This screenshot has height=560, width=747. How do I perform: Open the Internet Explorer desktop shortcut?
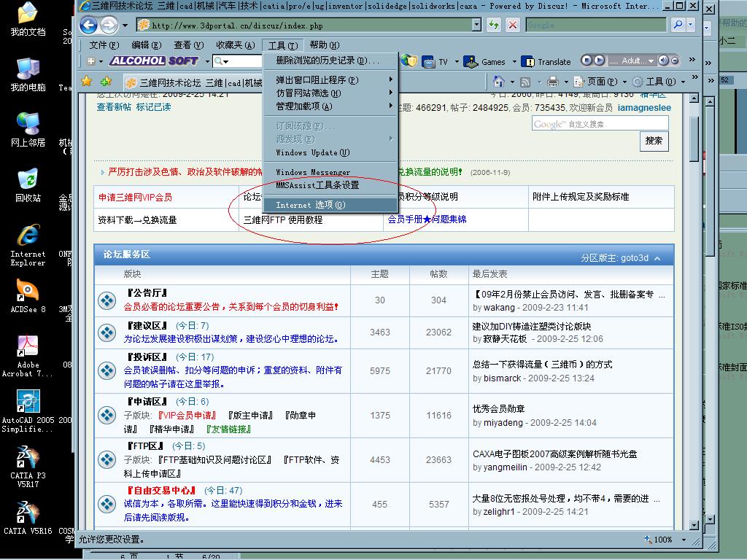pos(28,244)
